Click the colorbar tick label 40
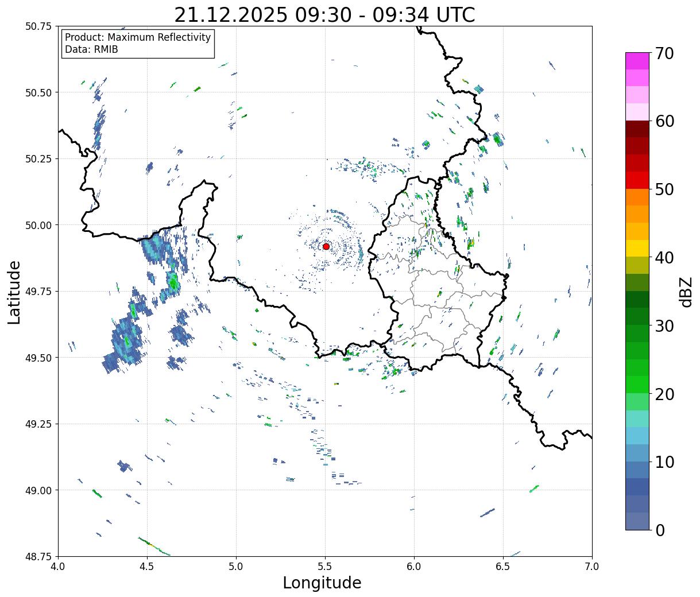The height and width of the screenshot is (597, 700). tap(664, 258)
